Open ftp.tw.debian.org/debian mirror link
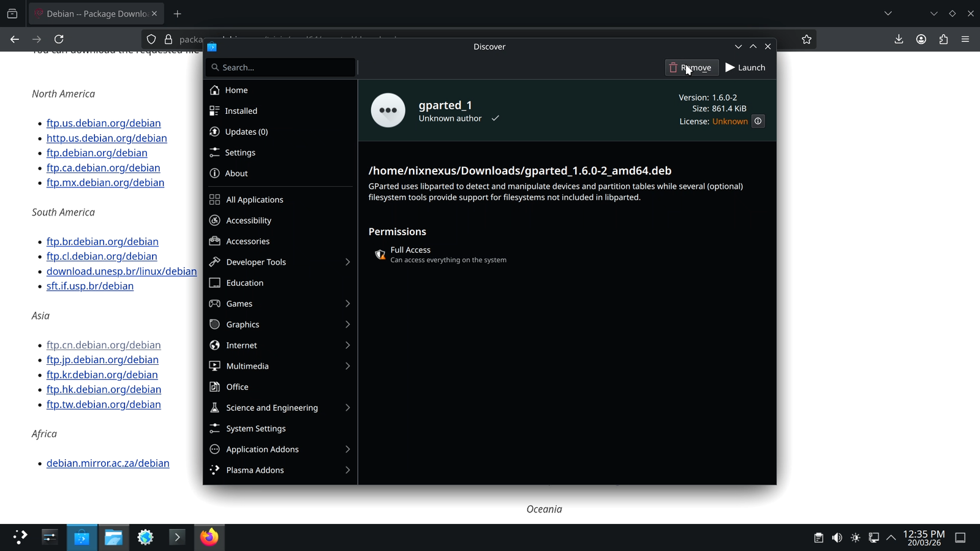The width and height of the screenshot is (980, 551). coord(104,405)
